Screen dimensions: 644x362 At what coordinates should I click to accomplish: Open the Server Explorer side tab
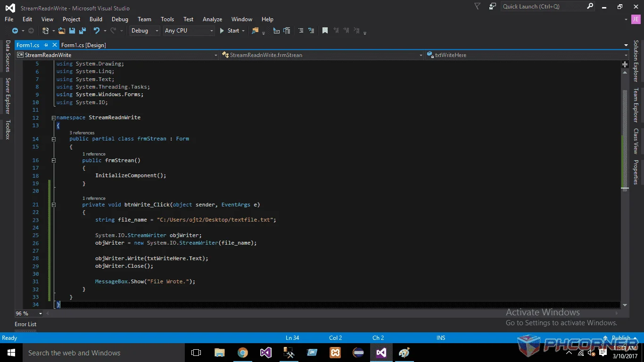(x=8, y=96)
